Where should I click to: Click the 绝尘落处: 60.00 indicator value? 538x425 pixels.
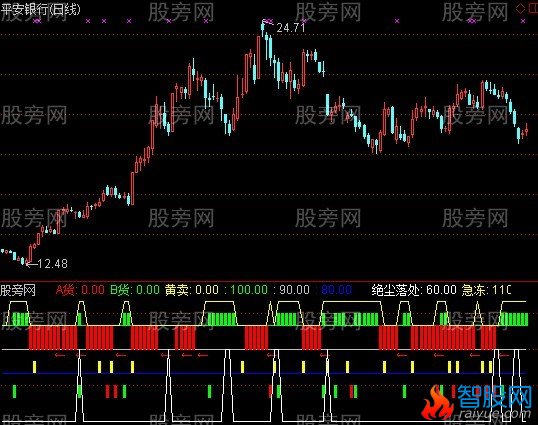click(414, 290)
